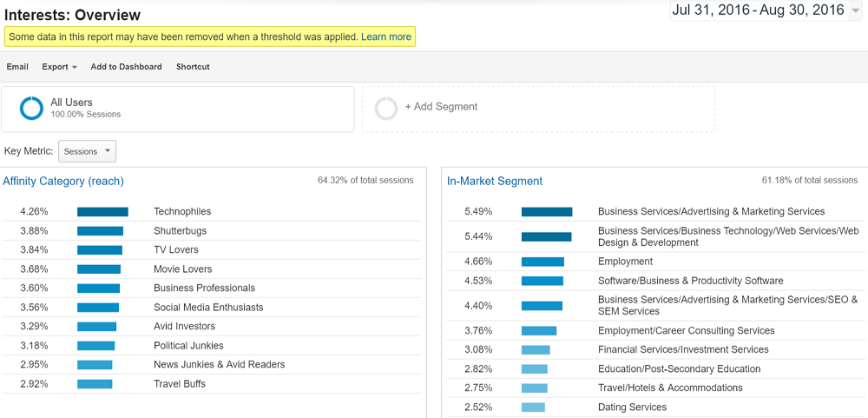Click the Shortcut toolbar option
868x418 pixels.
click(193, 67)
